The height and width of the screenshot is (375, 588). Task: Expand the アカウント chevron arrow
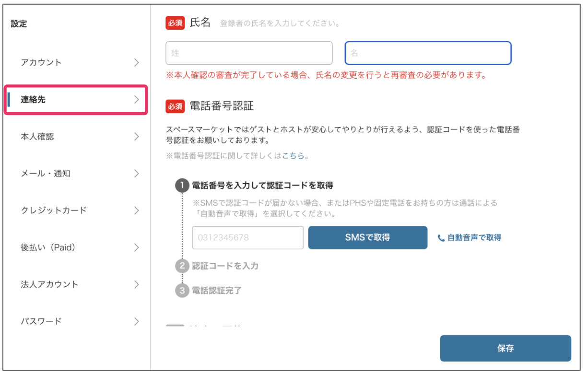click(137, 62)
